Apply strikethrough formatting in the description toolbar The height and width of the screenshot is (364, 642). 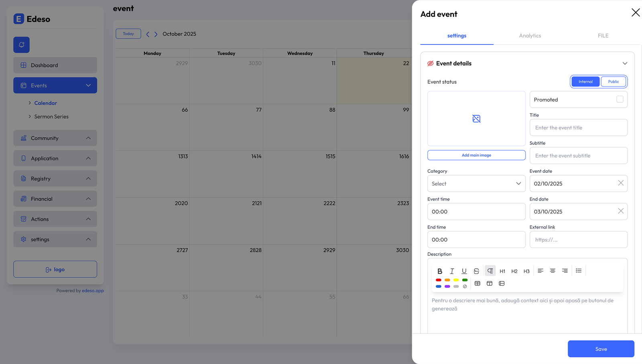tap(476, 271)
